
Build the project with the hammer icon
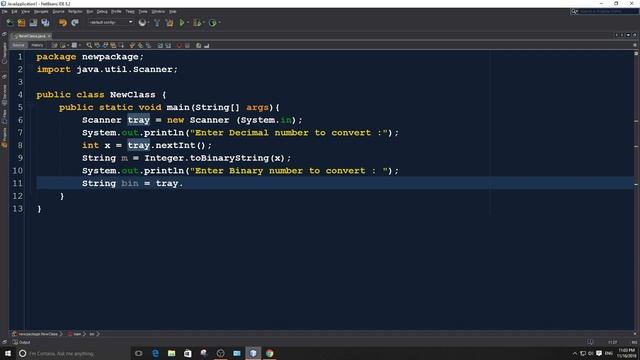tap(157, 23)
